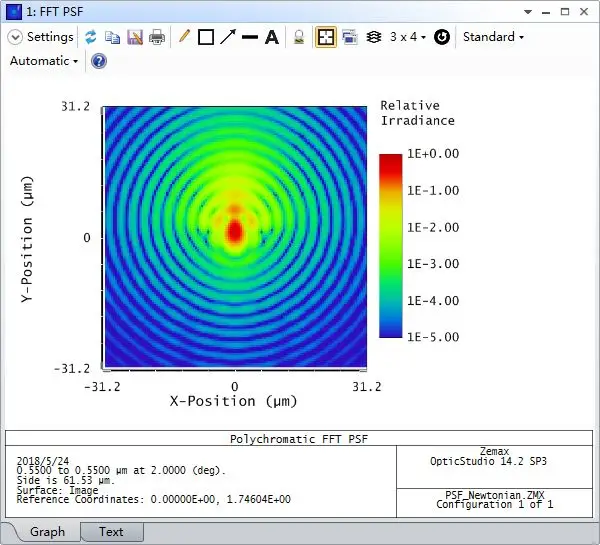The height and width of the screenshot is (545, 600).
Task: Maximize the FFT PSF window
Action: pyautogui.click(x=565, y=12)
